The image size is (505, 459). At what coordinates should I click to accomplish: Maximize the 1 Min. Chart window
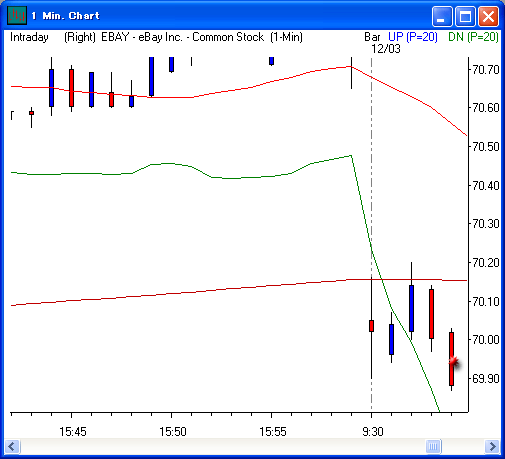465,16
